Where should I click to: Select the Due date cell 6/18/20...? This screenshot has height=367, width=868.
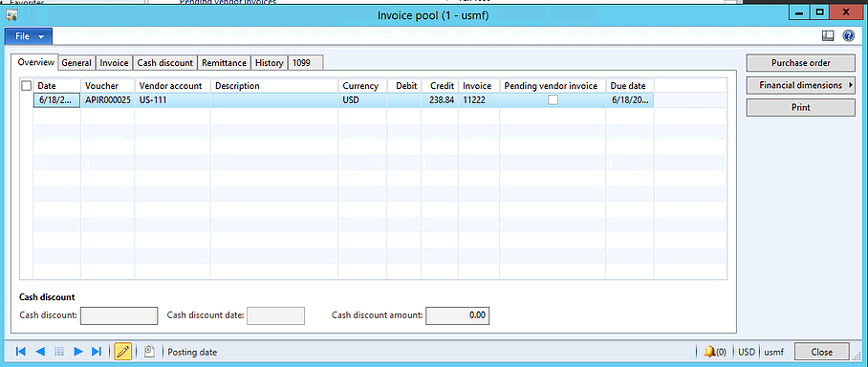point(630,100)
